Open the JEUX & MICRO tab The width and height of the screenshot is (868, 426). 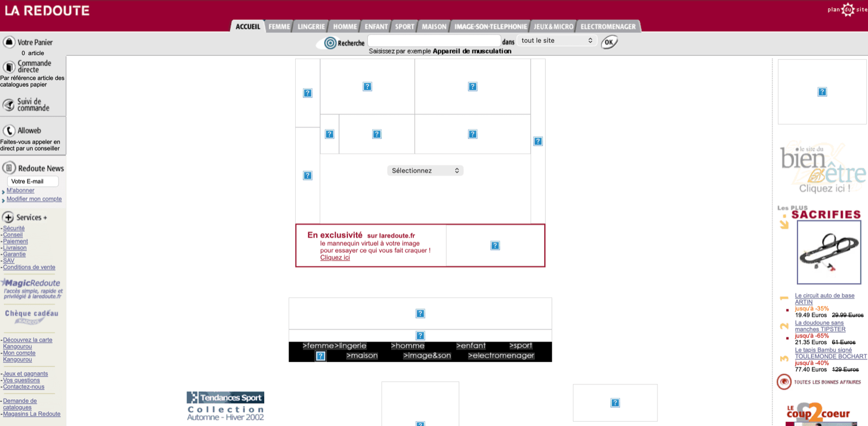[553, 26]
